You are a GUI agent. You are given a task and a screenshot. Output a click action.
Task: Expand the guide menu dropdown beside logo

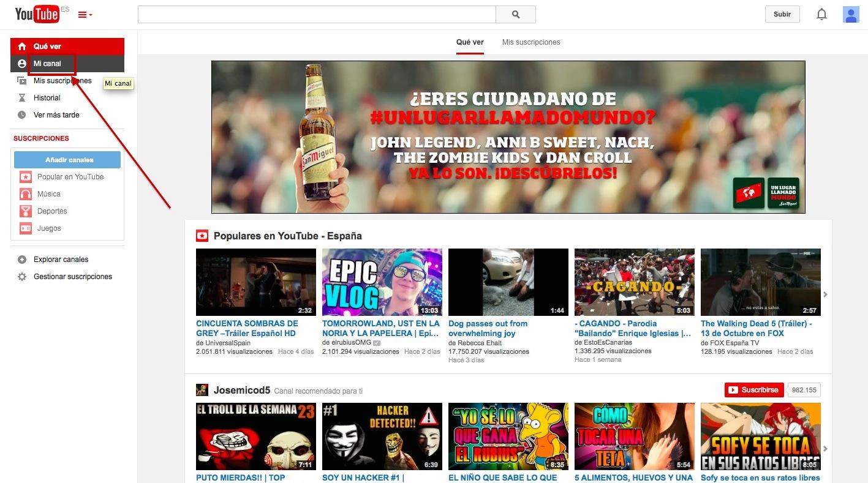(x=85, y=15)
